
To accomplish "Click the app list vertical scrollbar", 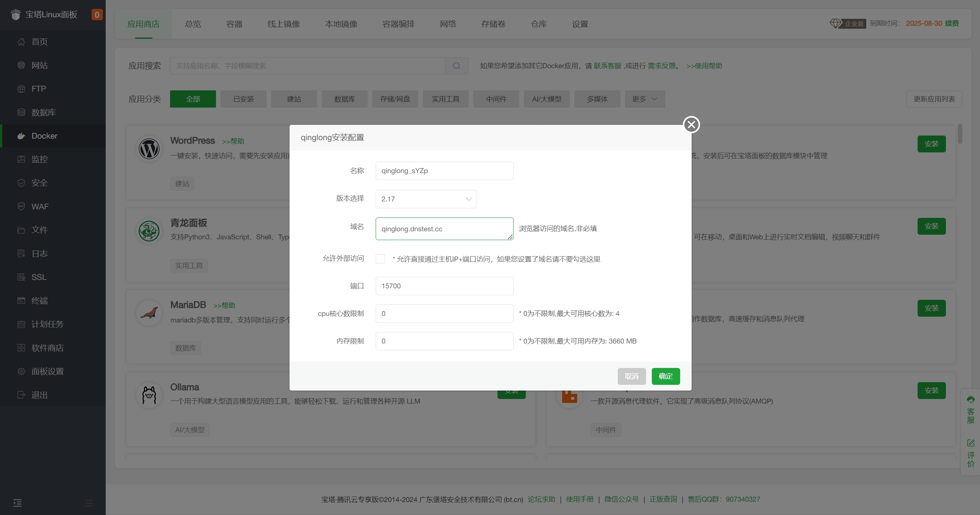I will [x=960, y=134].
